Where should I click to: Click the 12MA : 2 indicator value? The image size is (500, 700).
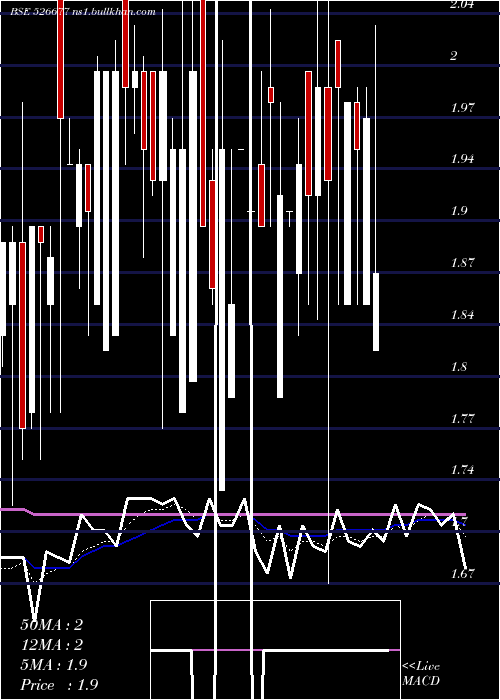(51, 645)
